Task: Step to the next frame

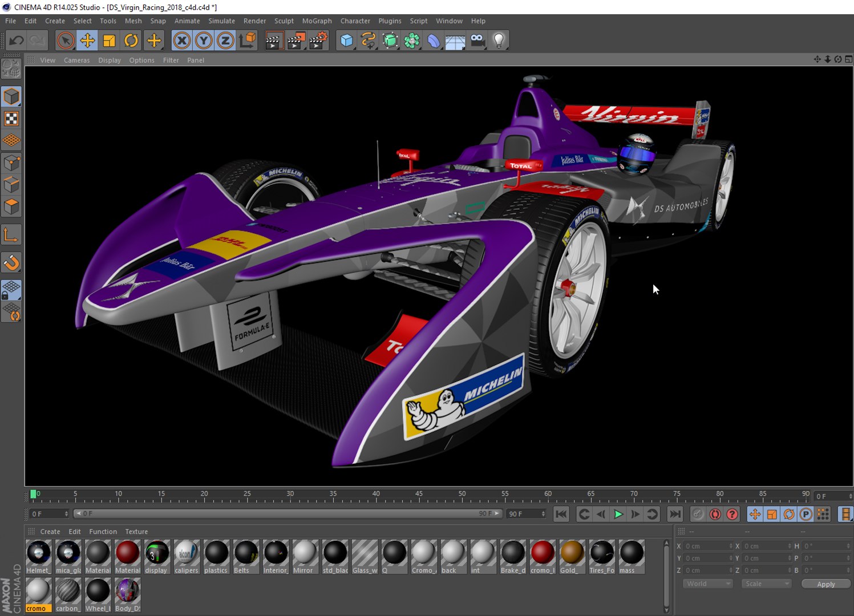Action: [635, 514]
